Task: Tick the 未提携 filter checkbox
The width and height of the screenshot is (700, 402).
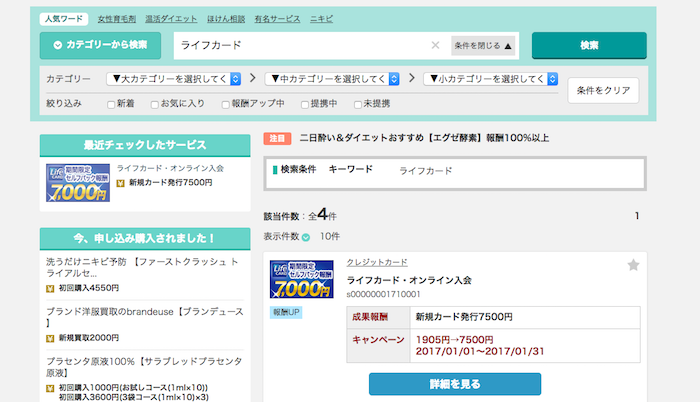Action: tap(358, 105)
